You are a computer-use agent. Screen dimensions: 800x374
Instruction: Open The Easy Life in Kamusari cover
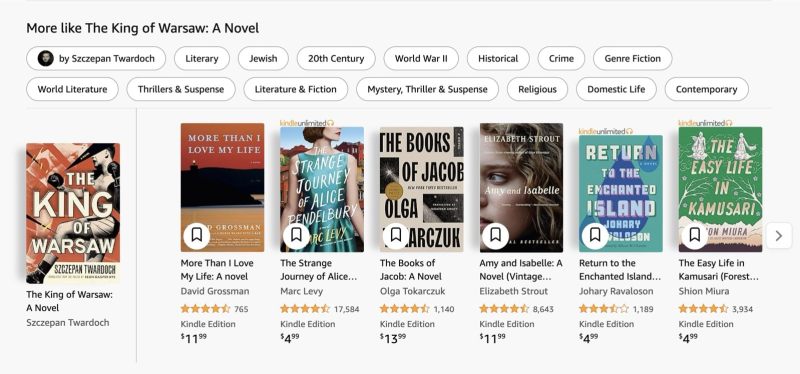click(720, 189)
